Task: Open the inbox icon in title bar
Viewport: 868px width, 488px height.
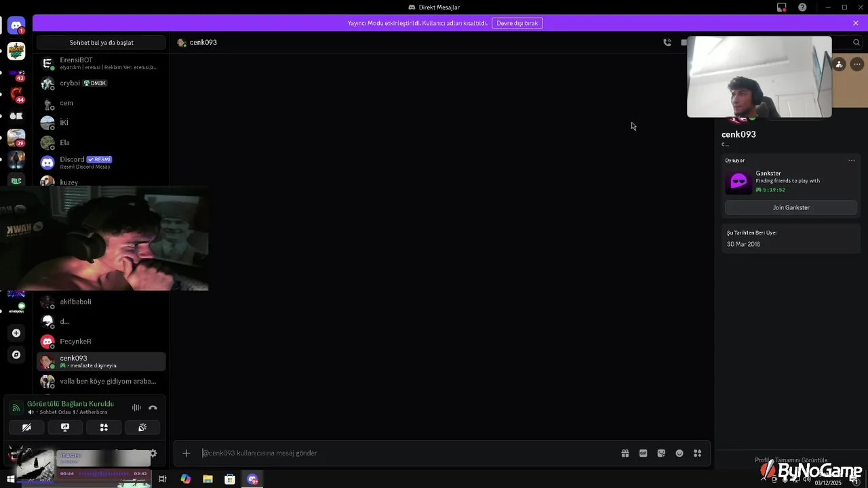Action: coord(782,7)
